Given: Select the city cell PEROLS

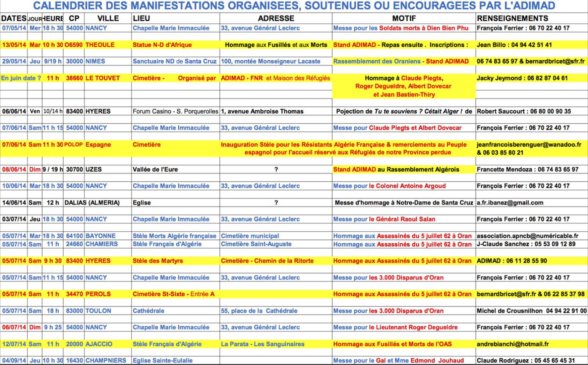Looking at the screenshot, I should point(98,294).
